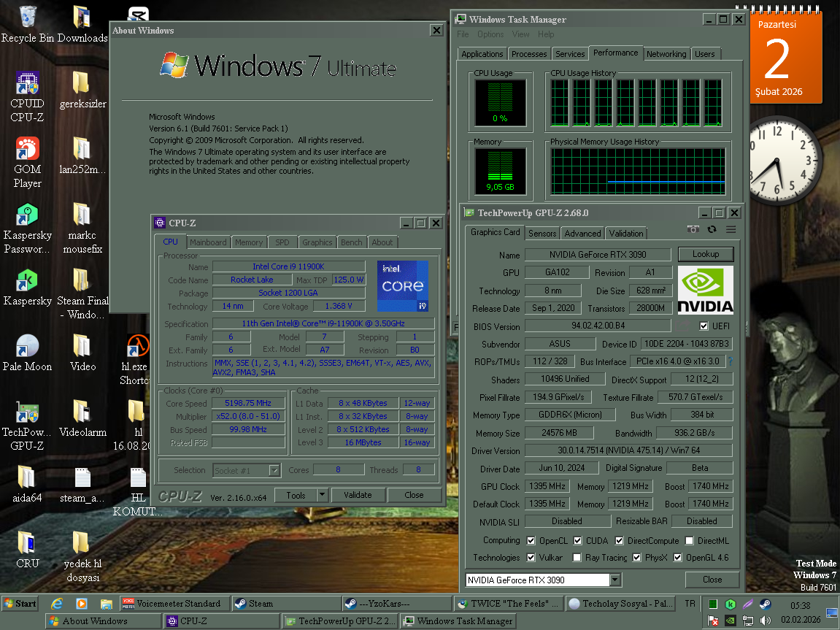Image resolution: width=840 pixels, height=630 pixels.
Task: Click the Close button at the bottom of GPU-Z
Action: pyautogui.click(x=712, y=580)
